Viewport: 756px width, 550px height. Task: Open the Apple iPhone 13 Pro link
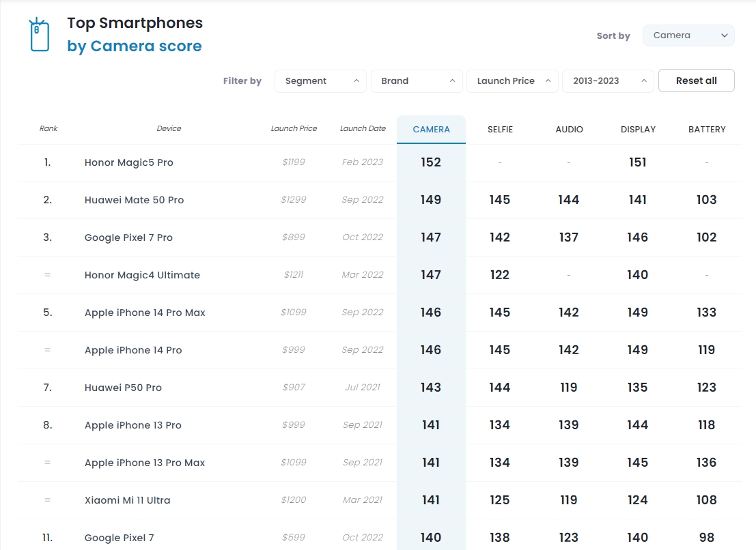click(x=132, y=425)
